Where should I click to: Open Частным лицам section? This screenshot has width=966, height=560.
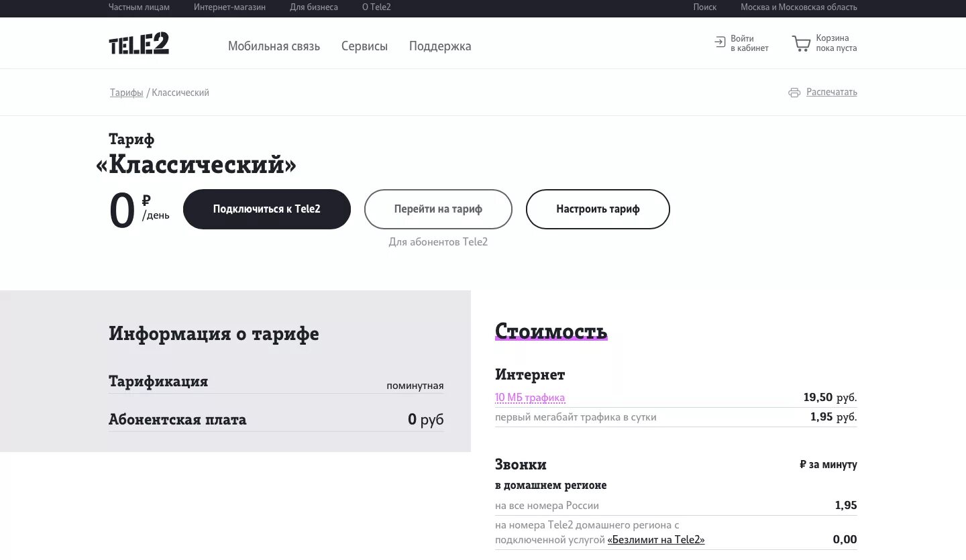[139, 7]
